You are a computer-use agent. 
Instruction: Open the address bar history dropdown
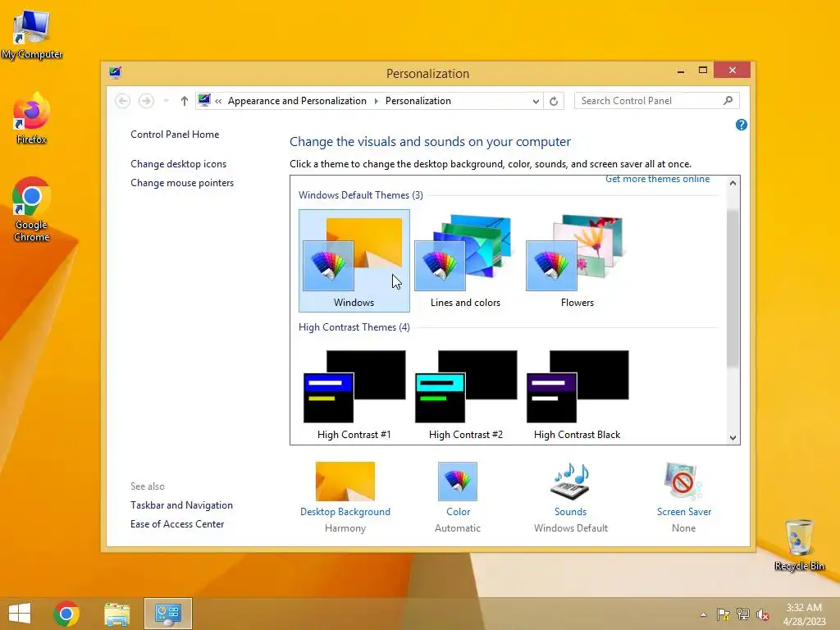(x=535, y=101)
